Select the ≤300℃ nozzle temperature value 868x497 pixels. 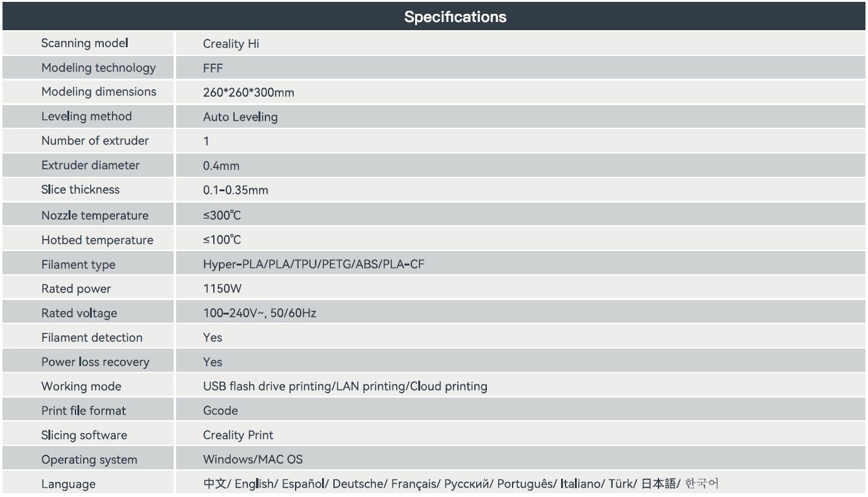[222, 215]
